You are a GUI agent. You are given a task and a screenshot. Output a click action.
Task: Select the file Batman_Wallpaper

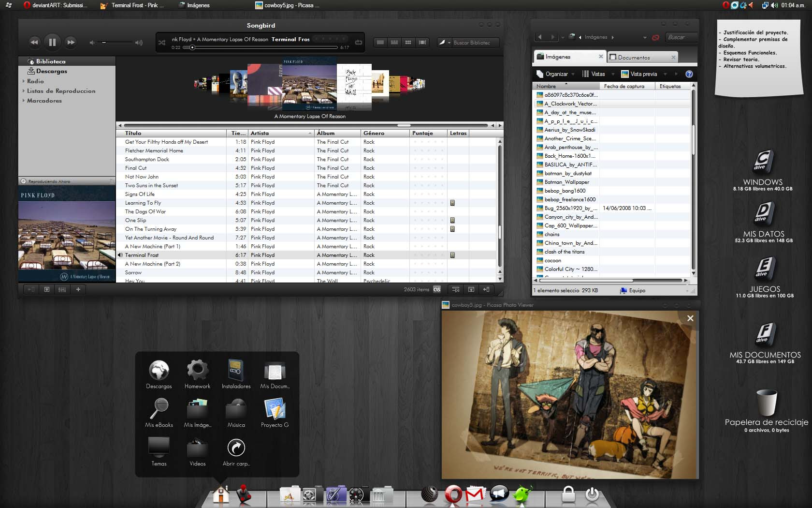(566, 182)
